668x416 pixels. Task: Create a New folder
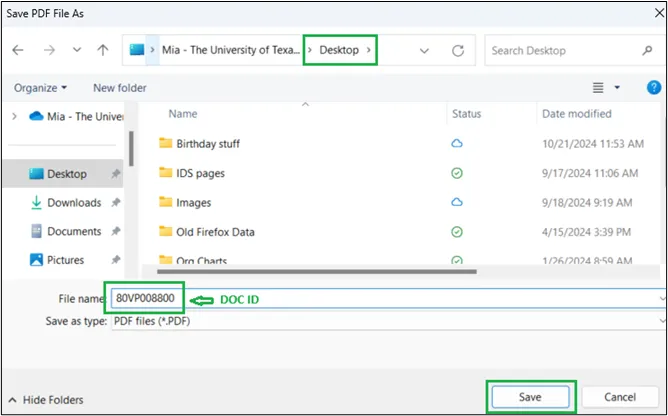119,88
